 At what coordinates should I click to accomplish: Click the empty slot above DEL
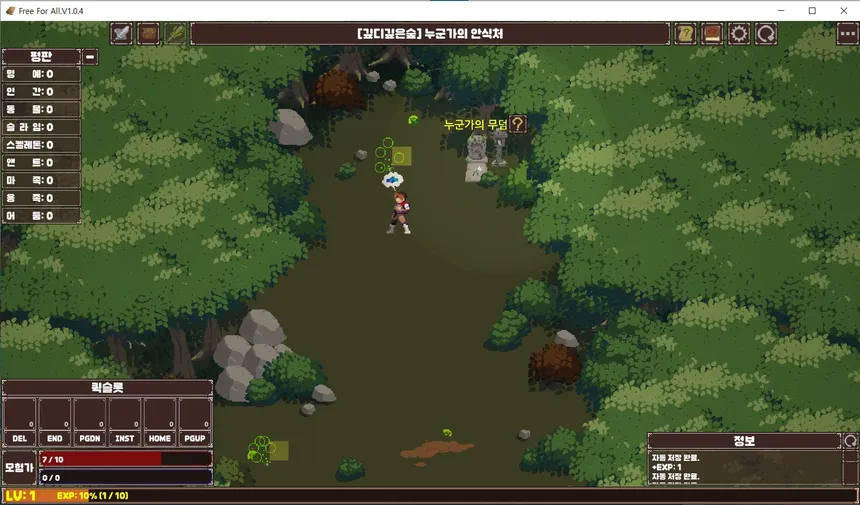point(20,414)
